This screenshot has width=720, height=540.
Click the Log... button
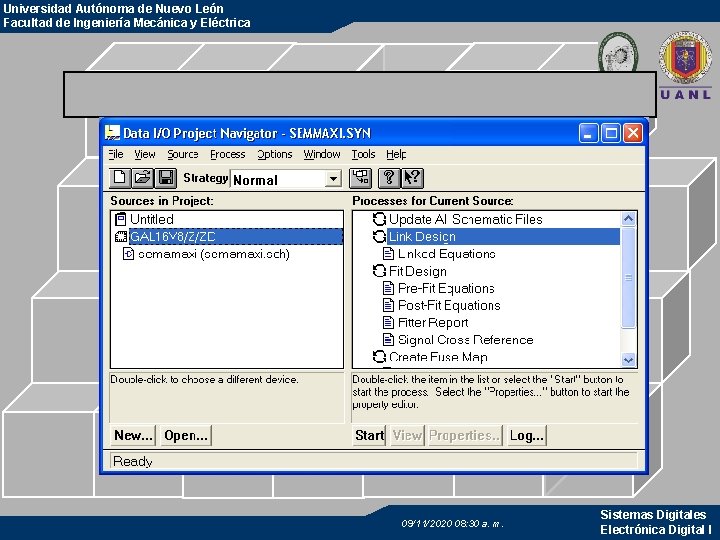point(527,435)
